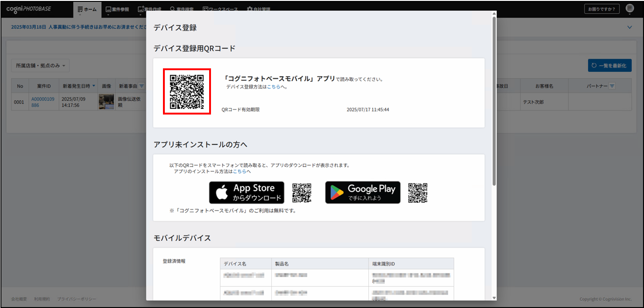The image size is (644, 308).
Task: Click the QR expiry value 2025/07/17 11:45:44
Action: point(368,110)
